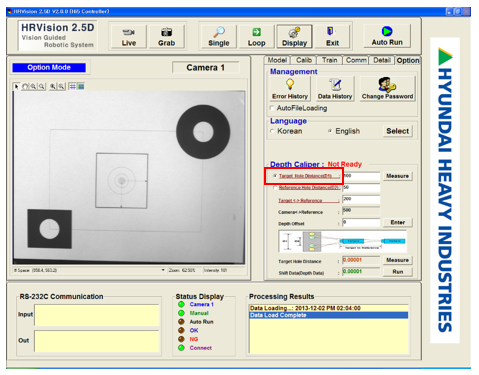Focus the Target <-> Reference value field
This screenshot has height=375, width=479.
(x=361, y=199)
